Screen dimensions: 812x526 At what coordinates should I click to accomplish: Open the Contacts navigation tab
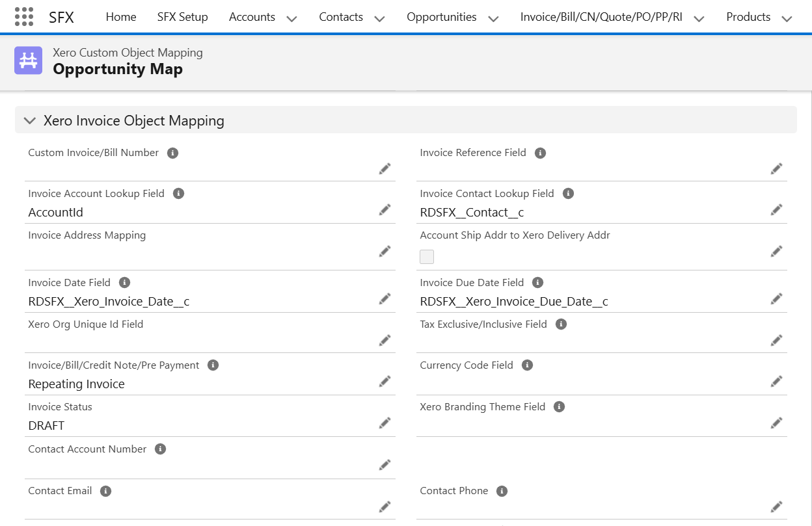pyautogui.click(x=340, y=17)
